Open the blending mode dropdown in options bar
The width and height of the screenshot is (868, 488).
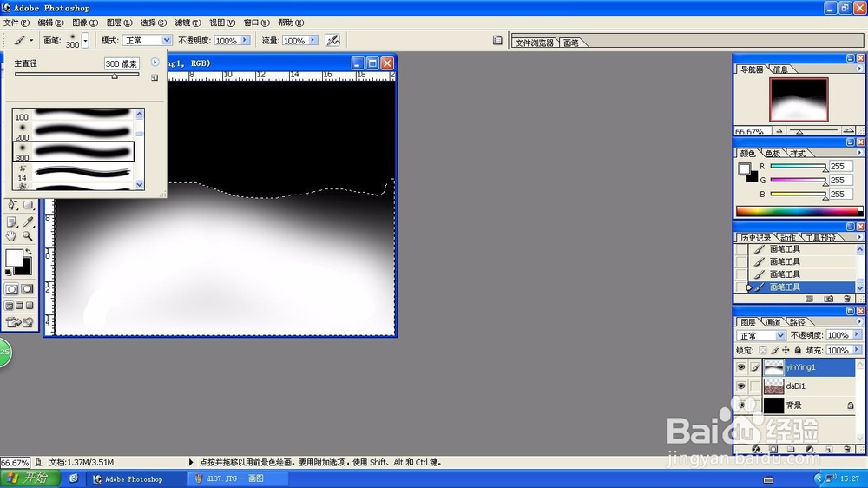(166, 41)
